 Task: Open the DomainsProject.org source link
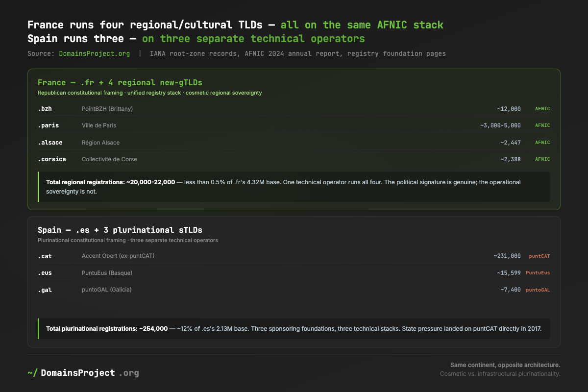[x=95, y=53]
